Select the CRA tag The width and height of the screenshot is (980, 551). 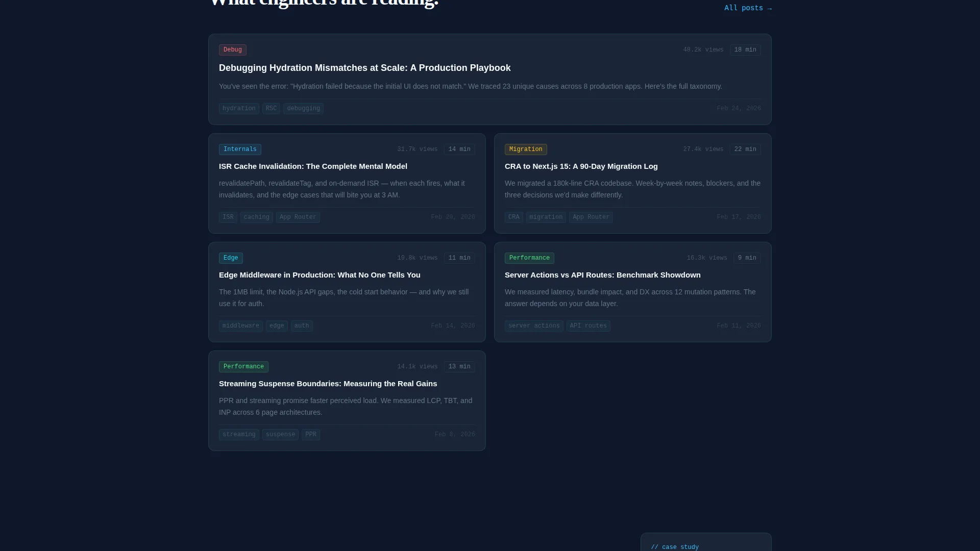click(x=514, y=217)
